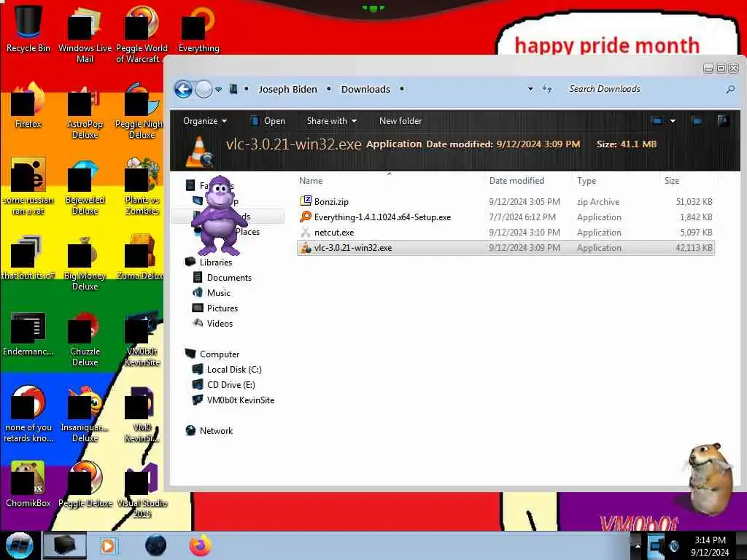Open Firefox from the taskbar
Viewport: 747px width, 560px height.
pyautogui.click(x=200, y=545)
